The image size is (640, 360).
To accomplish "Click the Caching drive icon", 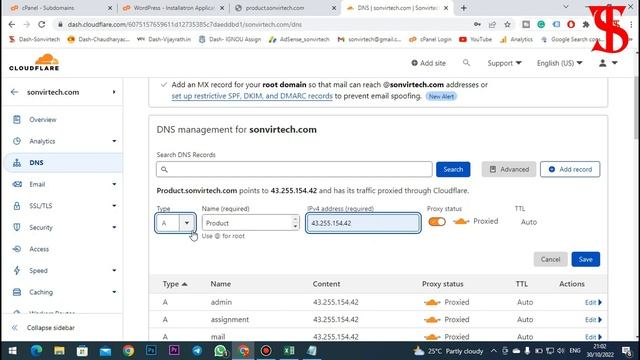I will (17, 292).
